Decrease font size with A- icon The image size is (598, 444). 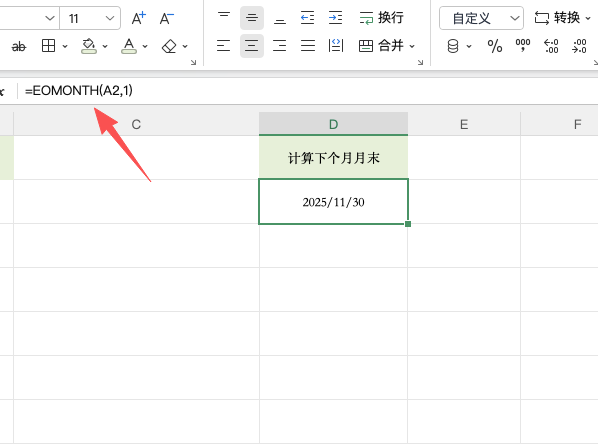coord(167,18)
